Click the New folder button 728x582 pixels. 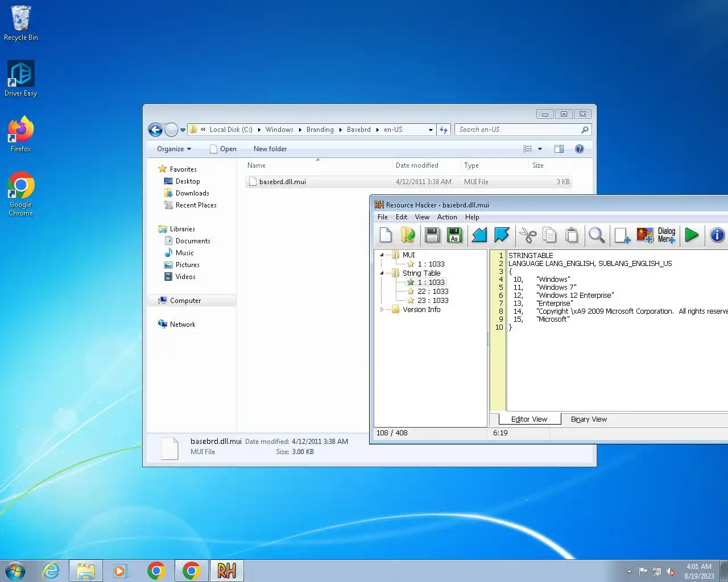tap(270, 149)
